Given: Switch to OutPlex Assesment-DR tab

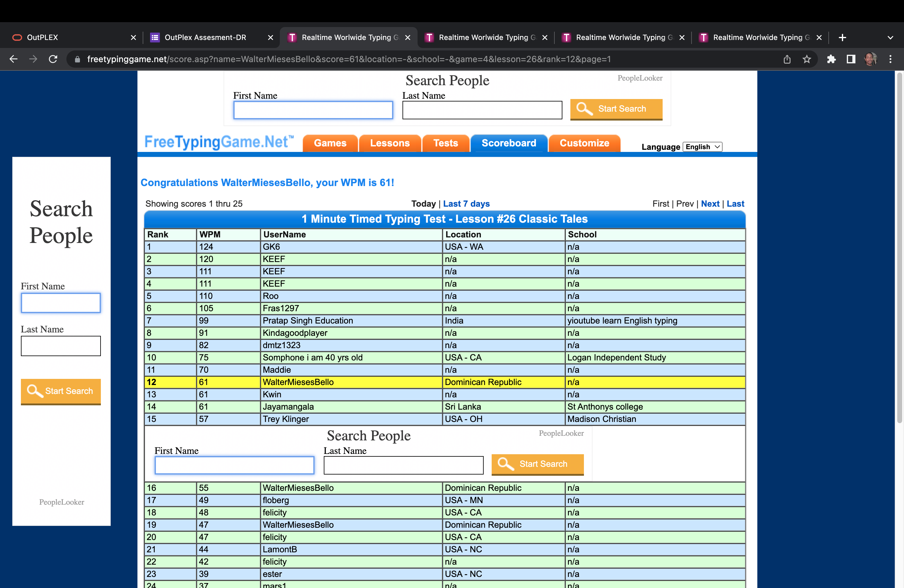Looking at the screenshot, I should [205, 38].
